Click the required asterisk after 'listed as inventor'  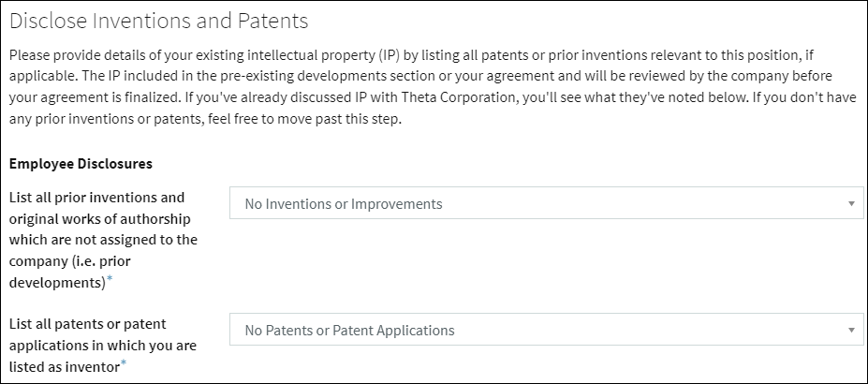pyautogui.click(x=124, y=365)
